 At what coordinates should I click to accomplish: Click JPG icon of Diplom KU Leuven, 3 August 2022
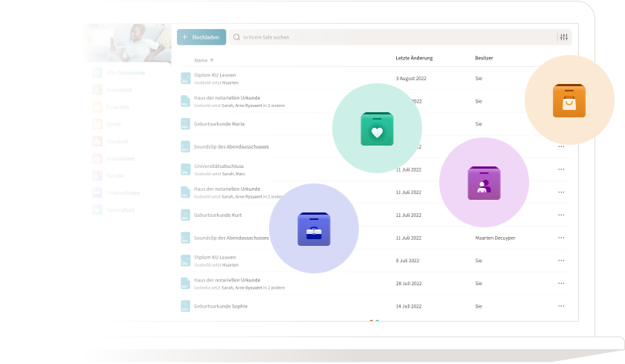pos(185,79)
